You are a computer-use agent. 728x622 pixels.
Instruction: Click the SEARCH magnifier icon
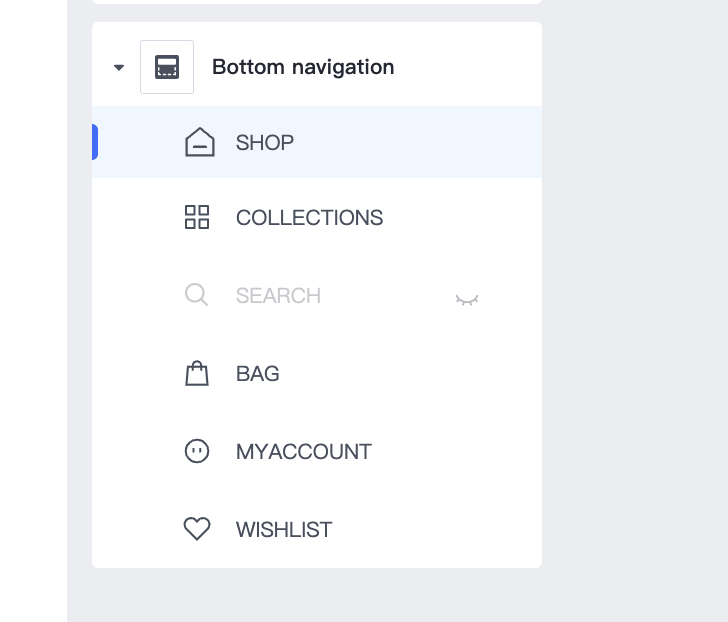(197, 295)
